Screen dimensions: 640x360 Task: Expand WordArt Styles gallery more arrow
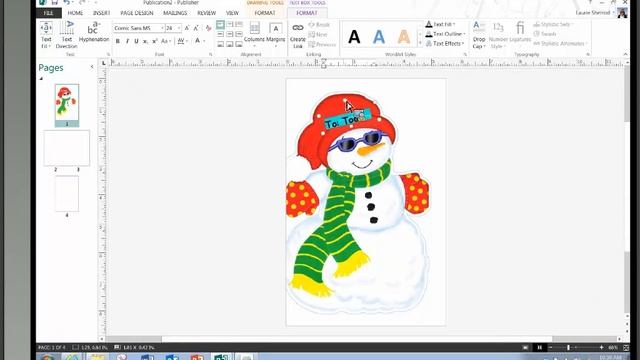420,44
